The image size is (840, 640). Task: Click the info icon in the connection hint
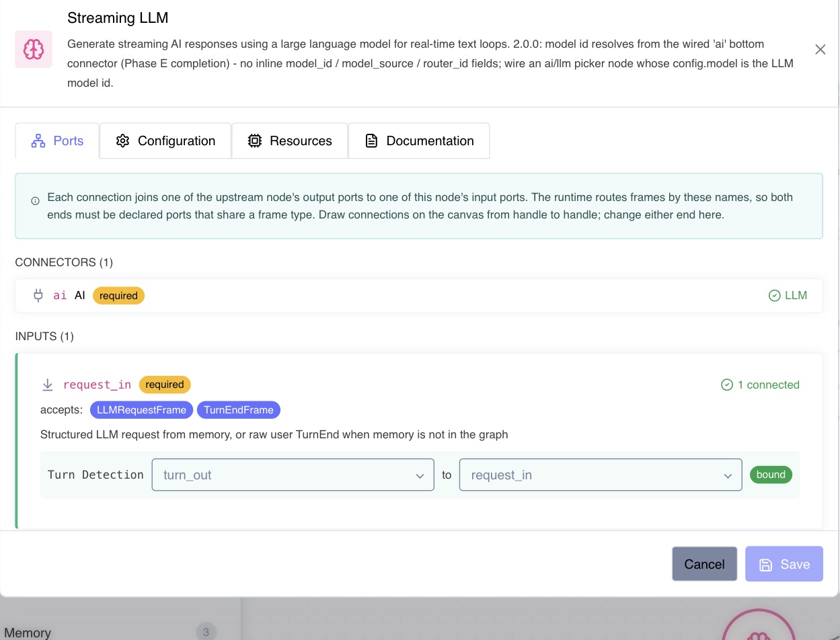tap(35, 200)
